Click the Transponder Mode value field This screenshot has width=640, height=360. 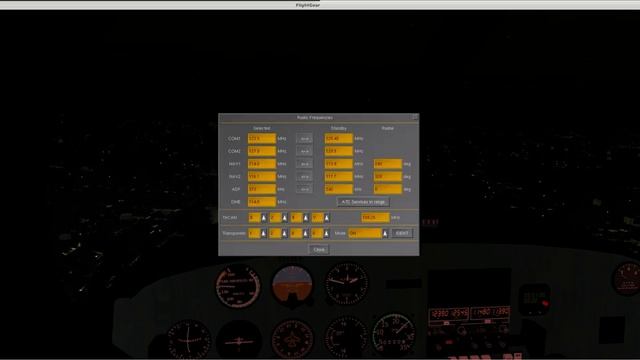click(365, 233)
